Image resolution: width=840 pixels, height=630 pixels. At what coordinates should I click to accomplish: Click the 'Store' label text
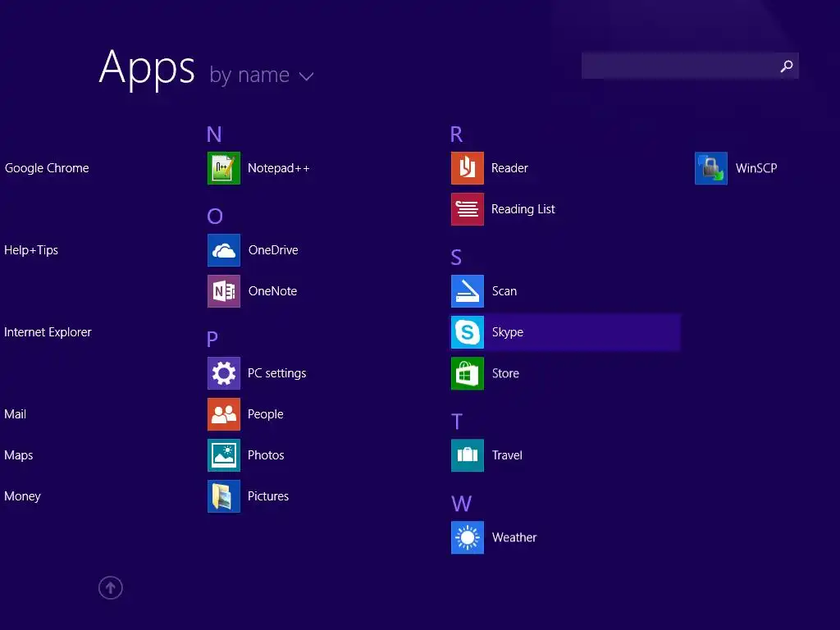click(505, 373)
